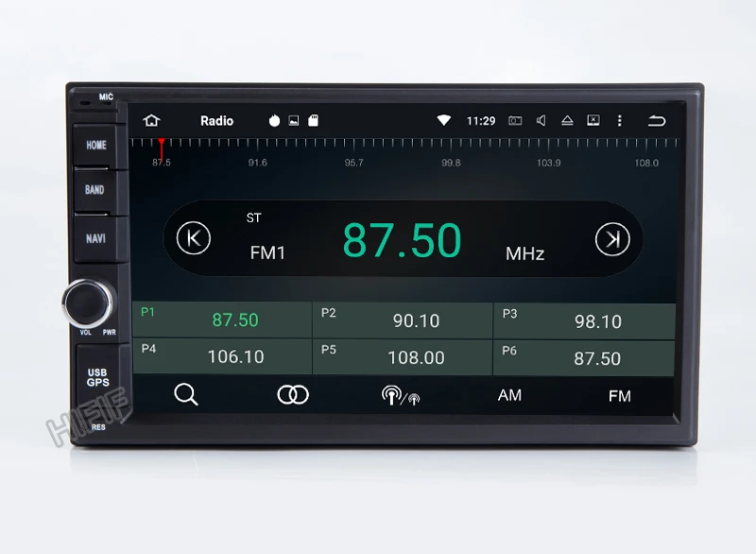Tap the back arrow icon
Viewport: 756px width, 554px height.
656,121
